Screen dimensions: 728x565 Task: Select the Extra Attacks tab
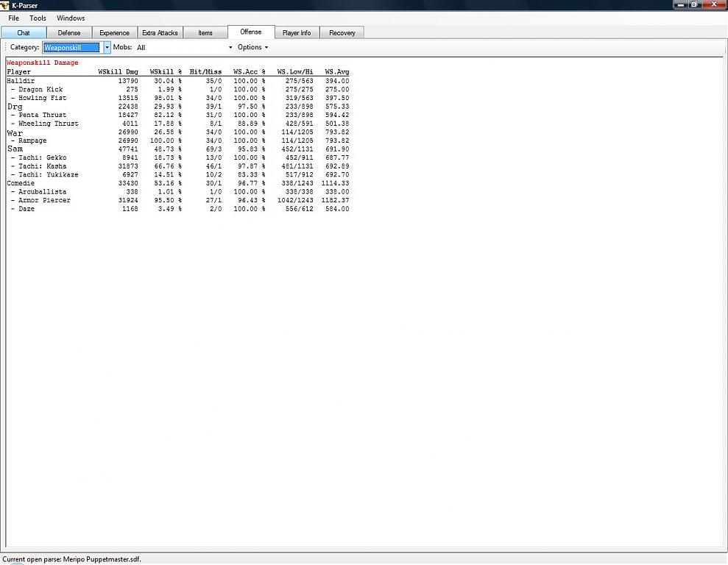coord(160,33)
